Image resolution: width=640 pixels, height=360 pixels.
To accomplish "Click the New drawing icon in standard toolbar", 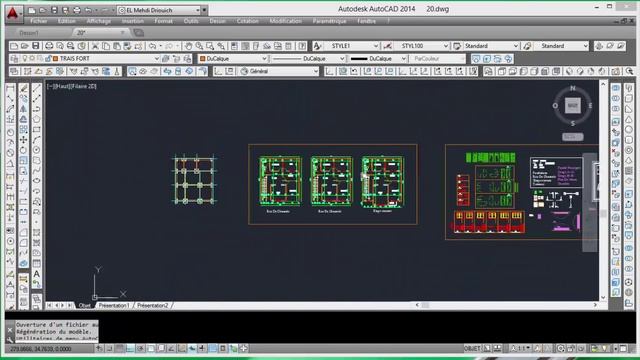I will (13, 46).
